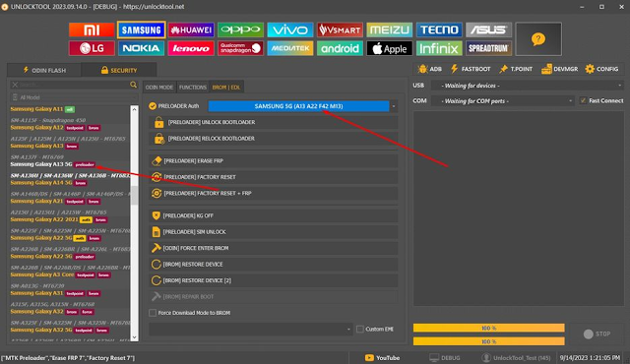Click the model list scroll up arrow
This screenshot has height=364, width=630.
(135, 109)
